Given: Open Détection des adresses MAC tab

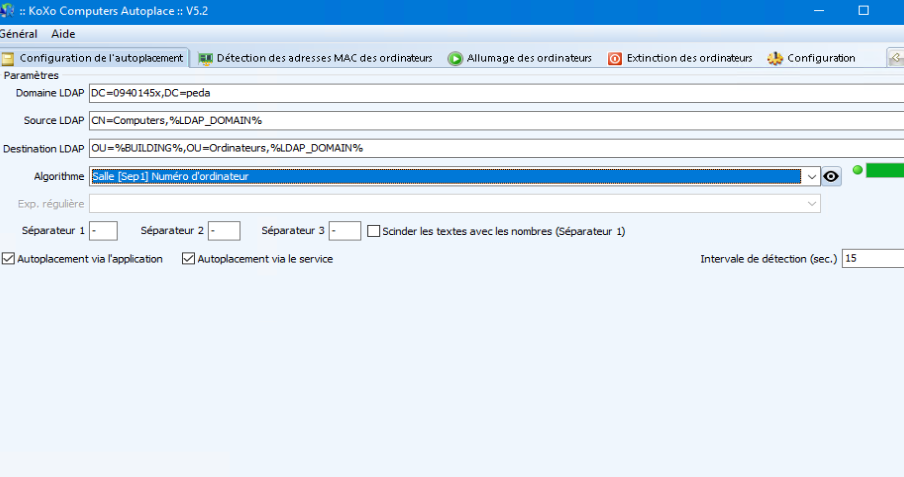Looking at the screenshot, I should [315, 58].
